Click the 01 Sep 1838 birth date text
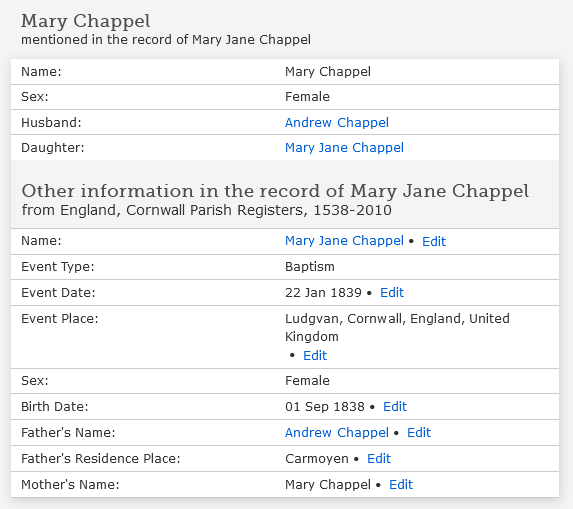Screen dimensions: 573x509 (x=325, y=406)
